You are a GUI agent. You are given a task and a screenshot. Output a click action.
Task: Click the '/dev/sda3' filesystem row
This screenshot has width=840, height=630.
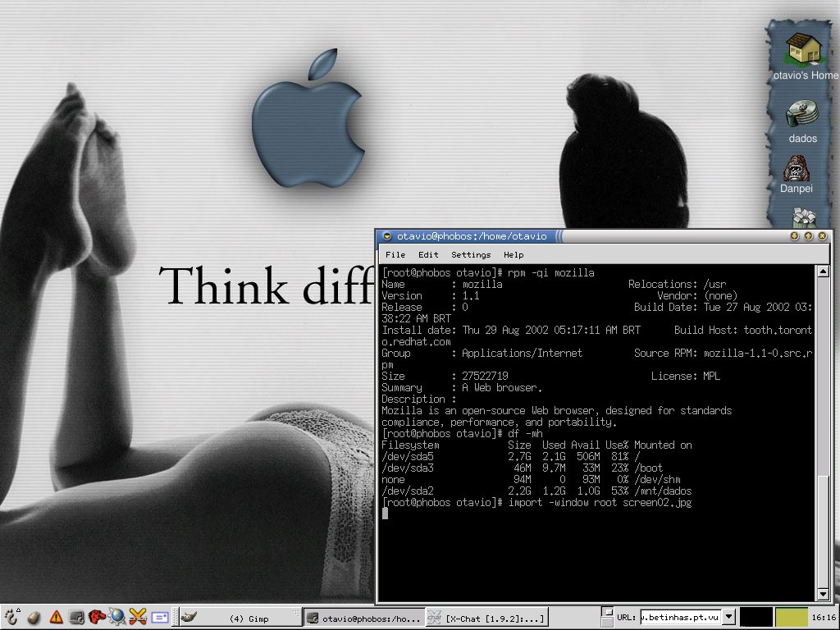click(x=523, y=468)
